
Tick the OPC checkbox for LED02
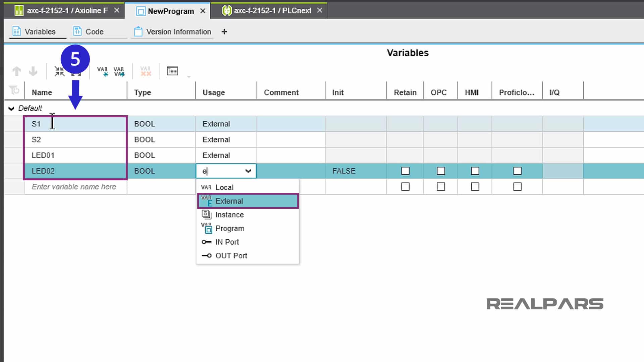[x=441, y=171]
